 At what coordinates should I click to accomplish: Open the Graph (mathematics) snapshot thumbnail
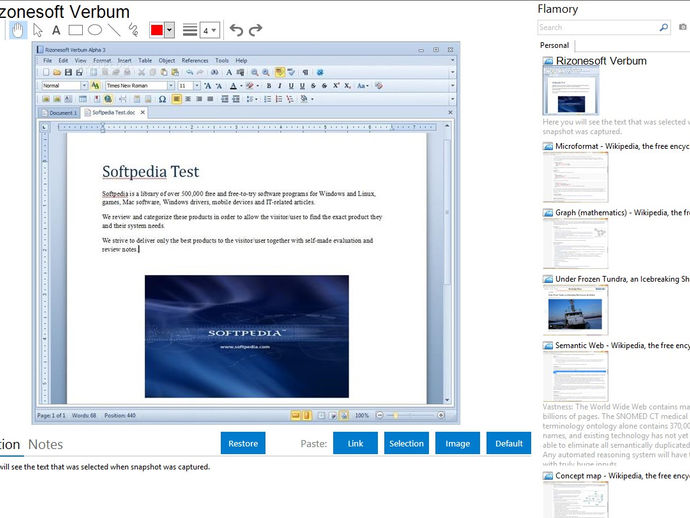[576, 243]
